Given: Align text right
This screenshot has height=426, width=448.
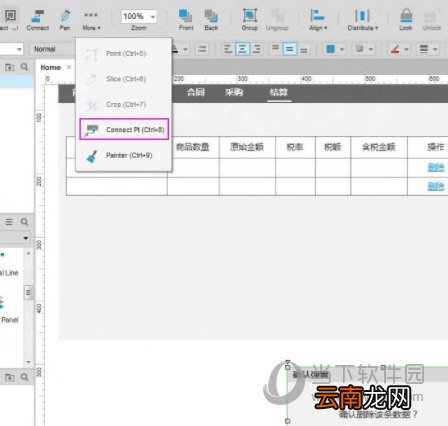Looking at the screenshot, I should tap(256, 49).
